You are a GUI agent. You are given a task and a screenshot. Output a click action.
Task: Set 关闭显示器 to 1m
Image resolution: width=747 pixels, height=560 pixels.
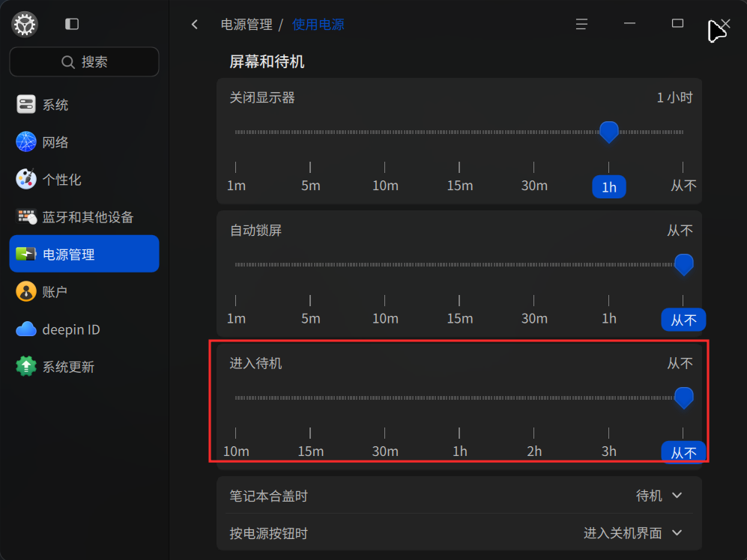236,185
